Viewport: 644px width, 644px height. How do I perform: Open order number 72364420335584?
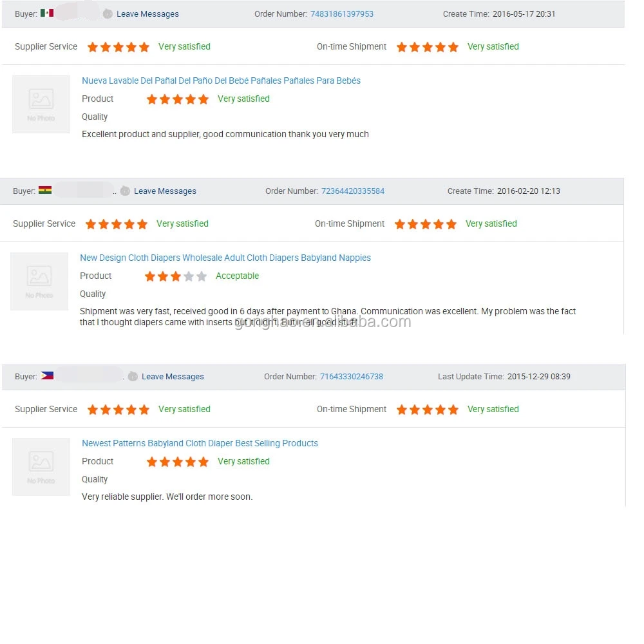tap(353, 191)
